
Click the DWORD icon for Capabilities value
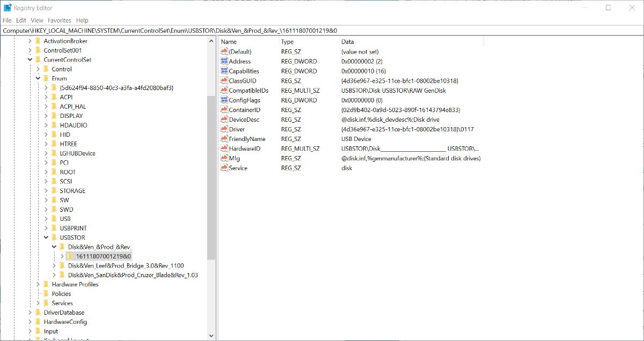click(224, 71)
